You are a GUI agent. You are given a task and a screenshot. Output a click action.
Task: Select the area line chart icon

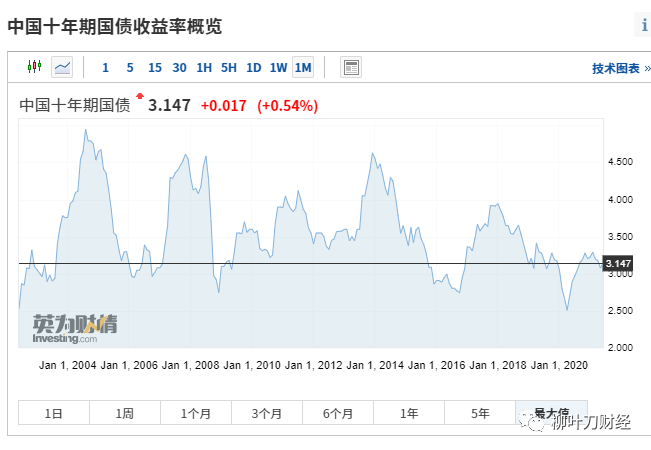pos(62,67)
